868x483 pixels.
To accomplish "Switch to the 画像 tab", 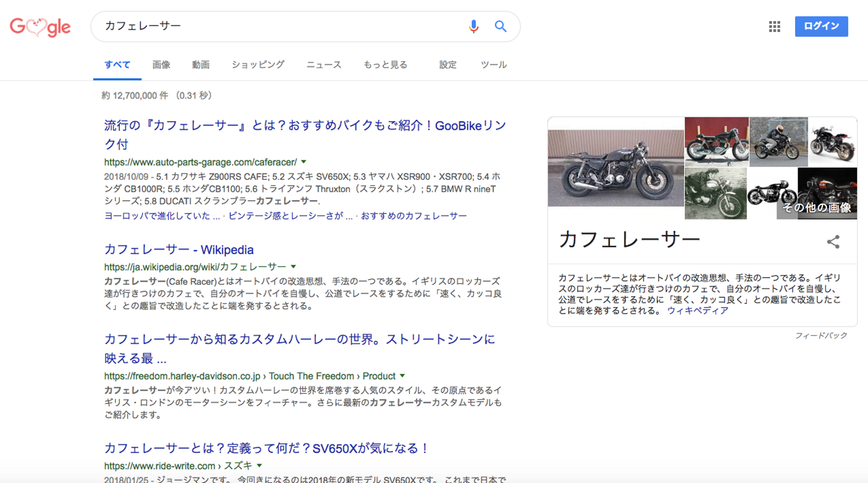I will point(161,65).
